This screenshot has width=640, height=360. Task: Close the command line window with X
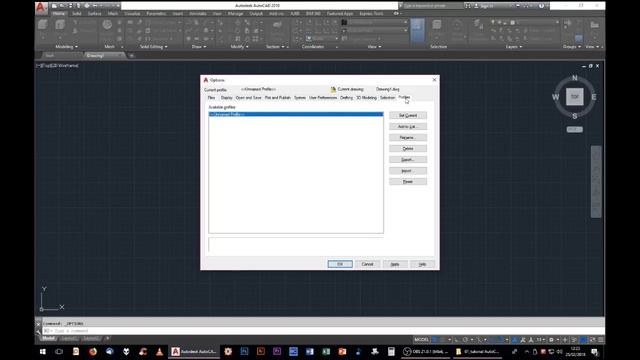[x=38, y=324]
